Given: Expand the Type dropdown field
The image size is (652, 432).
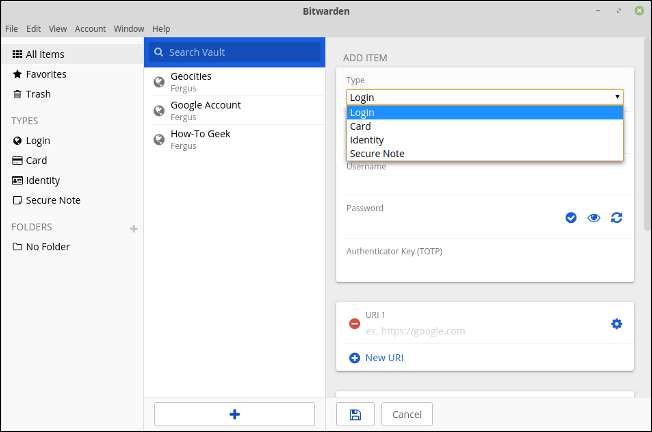Looking at the screenshot, I should point(485,97).
